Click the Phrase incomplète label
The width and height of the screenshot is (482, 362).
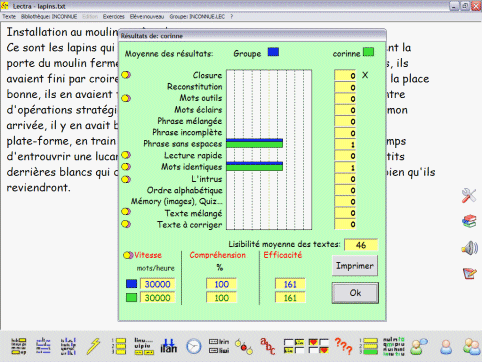click(x=187, y=132)
